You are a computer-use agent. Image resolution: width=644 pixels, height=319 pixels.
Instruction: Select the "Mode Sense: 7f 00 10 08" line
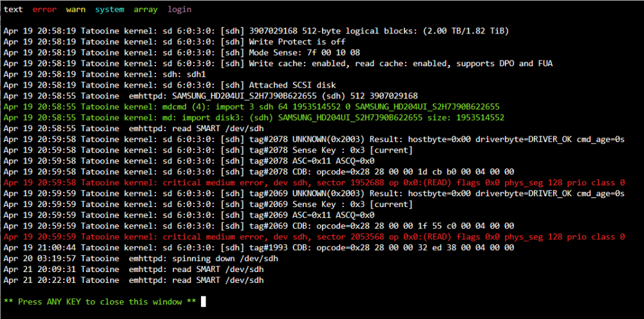(x=182, y=53)
